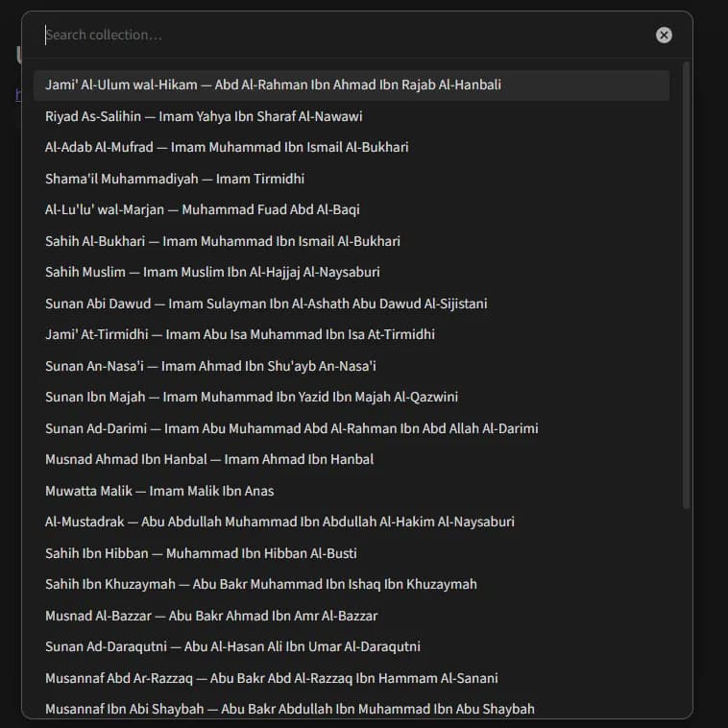Choose Sunan Ad-Daraqutni collection
This screenshot has height=728, width=728.
tap(352, 646)
